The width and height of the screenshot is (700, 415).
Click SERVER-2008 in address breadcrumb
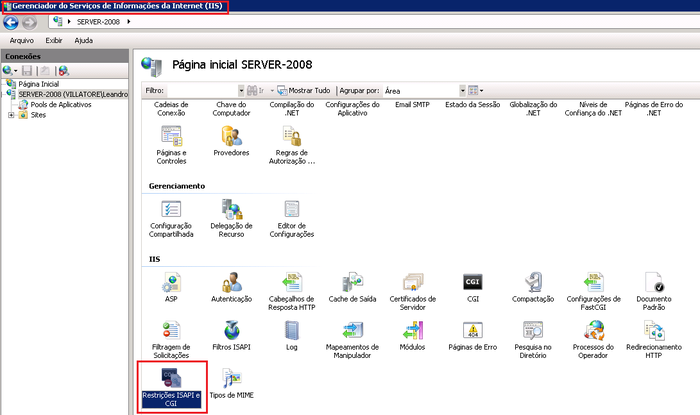coord(98,22)
